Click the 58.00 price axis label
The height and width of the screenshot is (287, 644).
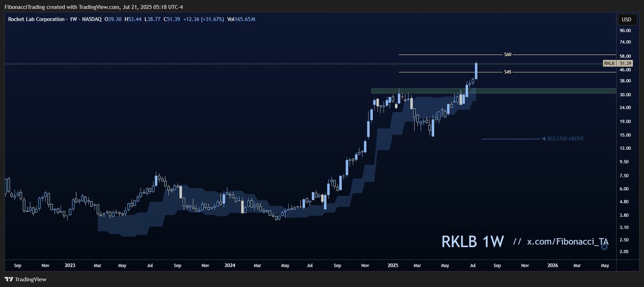[624, 56]
